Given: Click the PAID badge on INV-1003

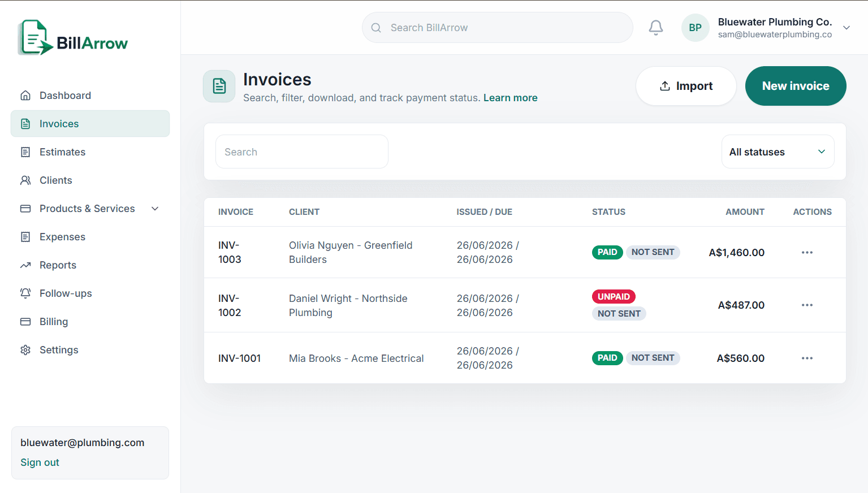Looking at the screenshot, I should (x=607, y=252).
